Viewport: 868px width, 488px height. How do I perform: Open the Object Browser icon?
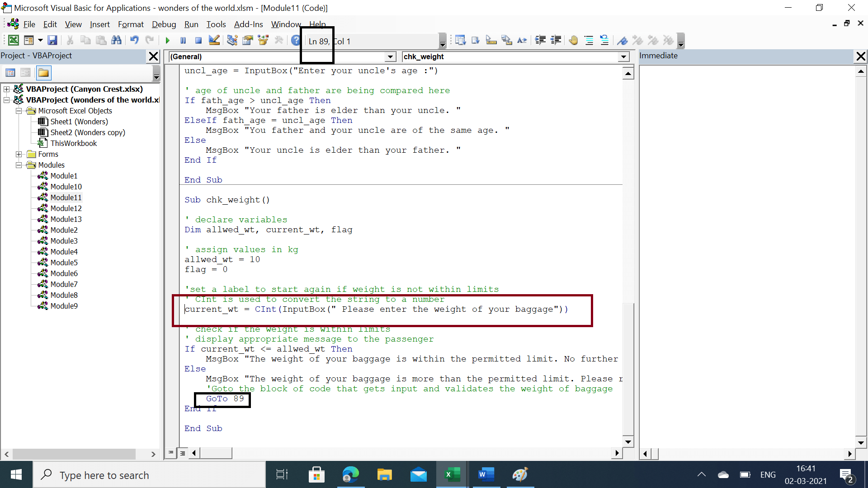[263, 40]
